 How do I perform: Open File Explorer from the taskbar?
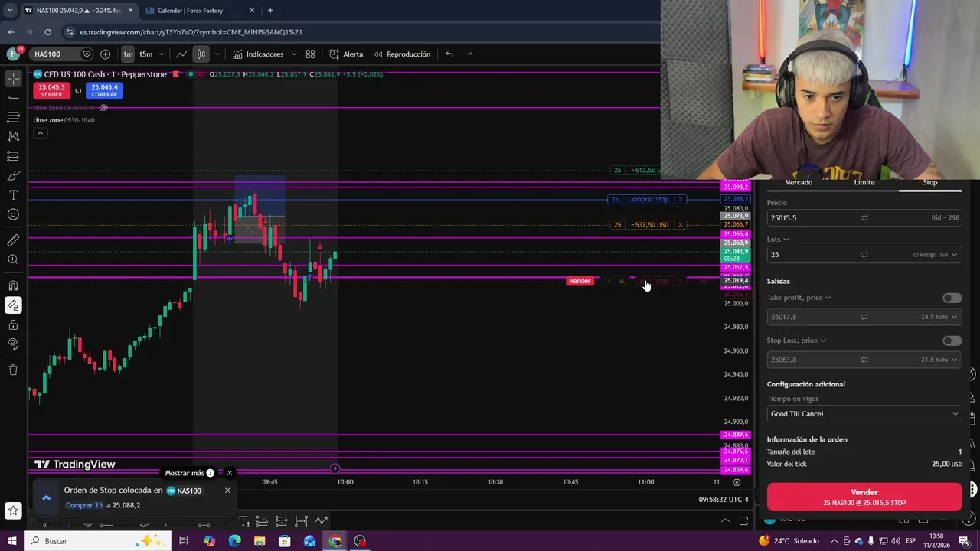click(260, 541)
